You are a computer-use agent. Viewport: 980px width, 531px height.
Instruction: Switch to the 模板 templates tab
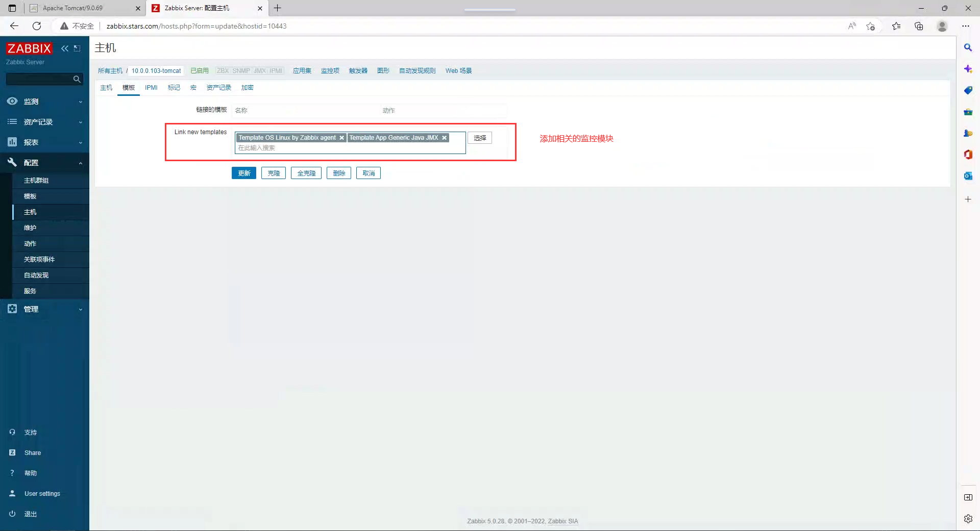click(x=129, y=88)
